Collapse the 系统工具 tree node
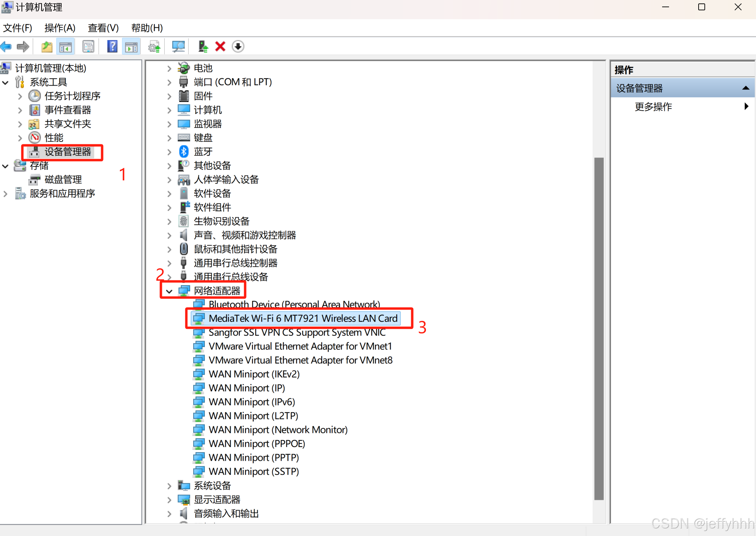Screen dimensions: 756x536 6,82
